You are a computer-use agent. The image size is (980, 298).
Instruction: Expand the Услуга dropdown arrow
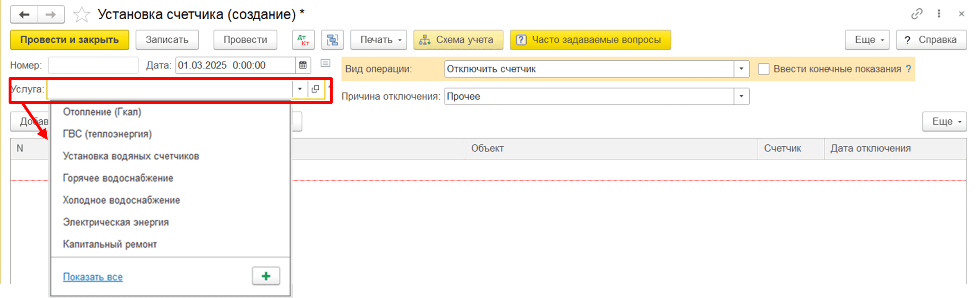tap(300, 89)
